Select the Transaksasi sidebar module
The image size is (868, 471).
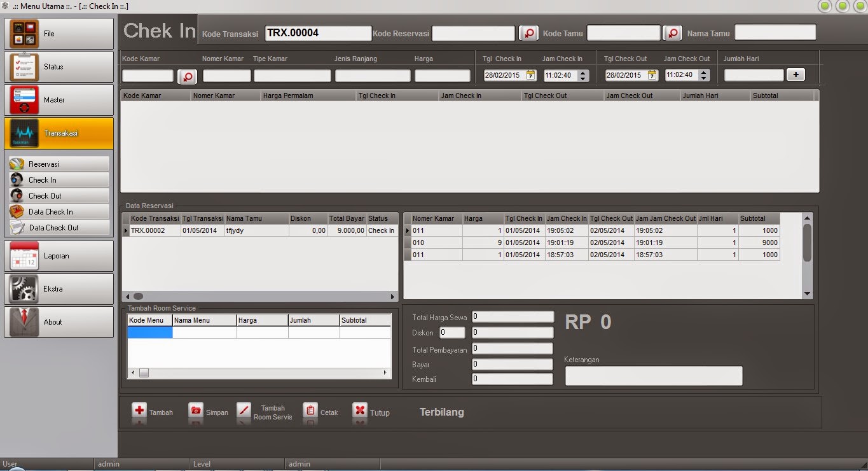[59, 133]
